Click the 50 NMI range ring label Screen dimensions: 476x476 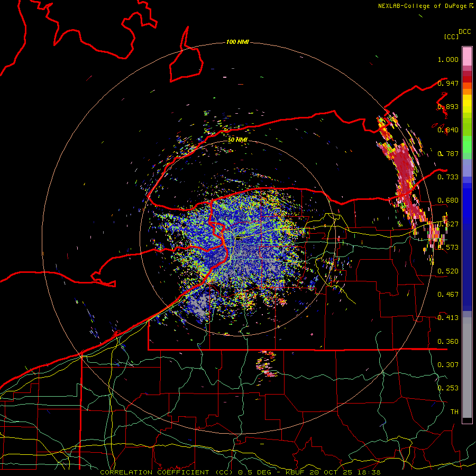point(237,140)
